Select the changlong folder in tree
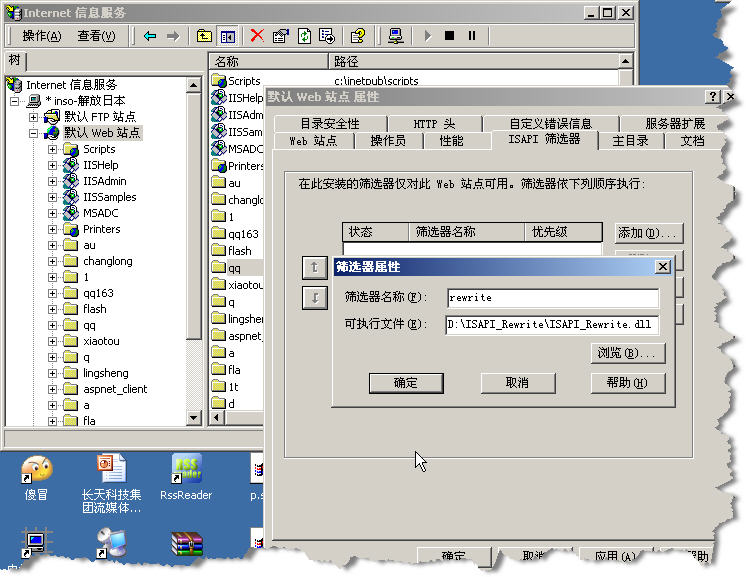Screen dimensions: 746x577 click(x=107, y=261)
